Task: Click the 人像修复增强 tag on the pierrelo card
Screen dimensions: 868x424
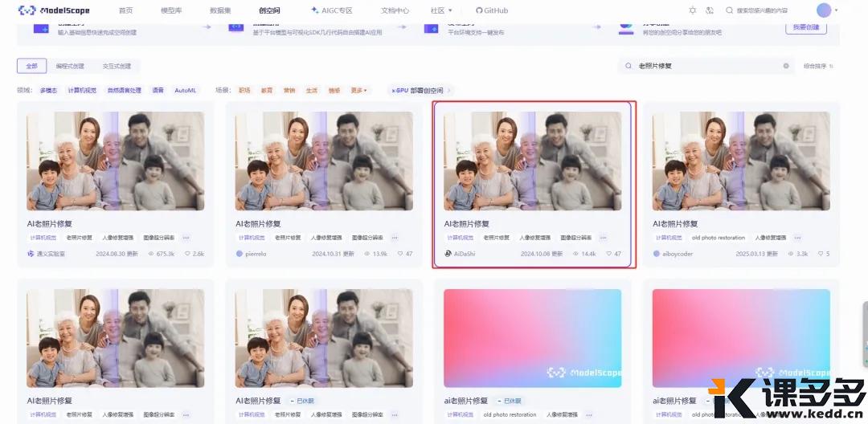Action: coord(326,238)
